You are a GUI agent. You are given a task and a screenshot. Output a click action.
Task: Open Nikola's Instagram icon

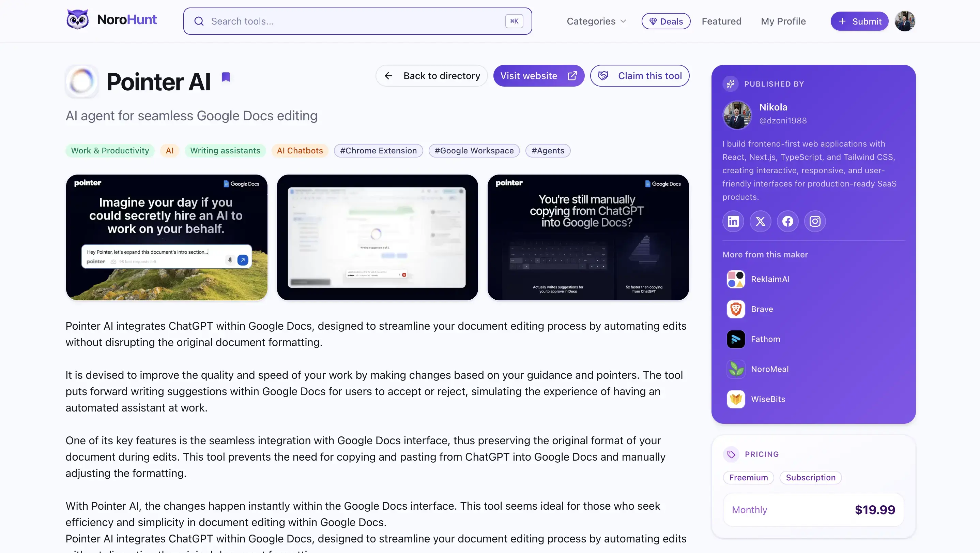(815, 221)
